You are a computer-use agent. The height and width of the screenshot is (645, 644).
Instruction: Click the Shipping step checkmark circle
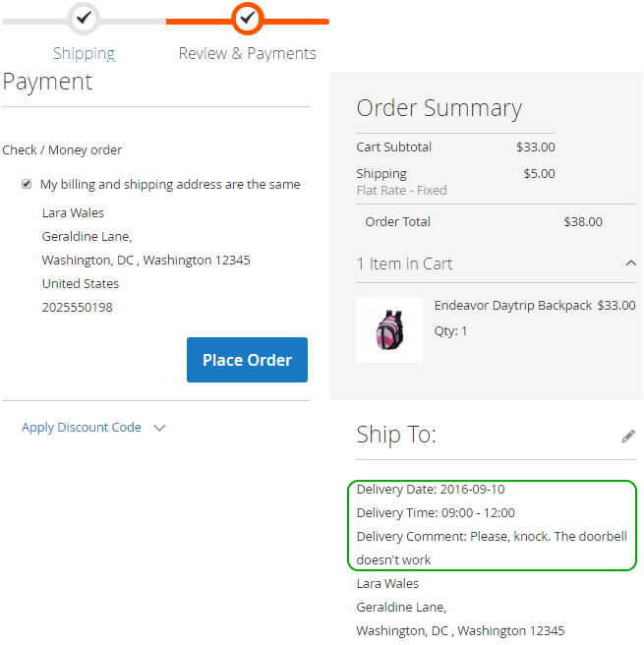point(84,18)
